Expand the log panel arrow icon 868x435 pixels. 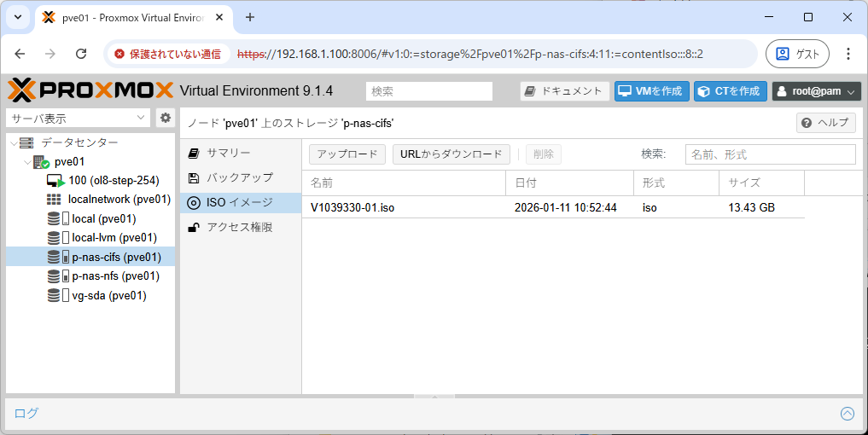(847, 414)
